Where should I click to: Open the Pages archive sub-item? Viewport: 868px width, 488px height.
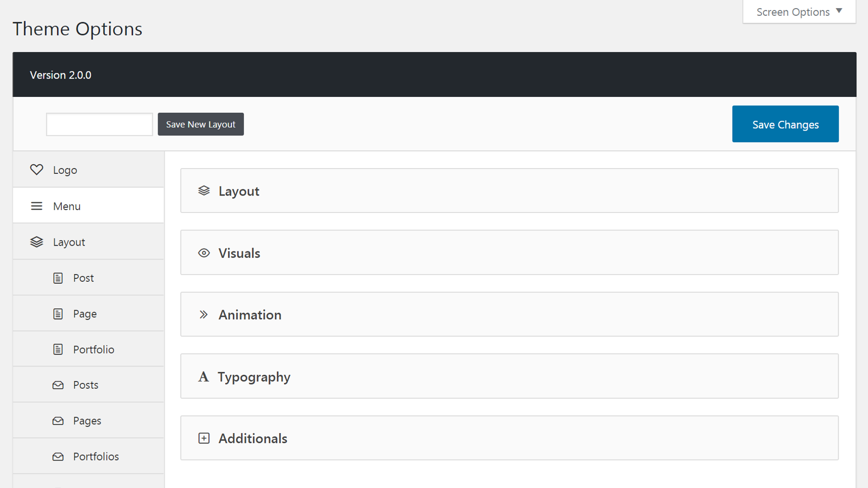click(89, 421)
